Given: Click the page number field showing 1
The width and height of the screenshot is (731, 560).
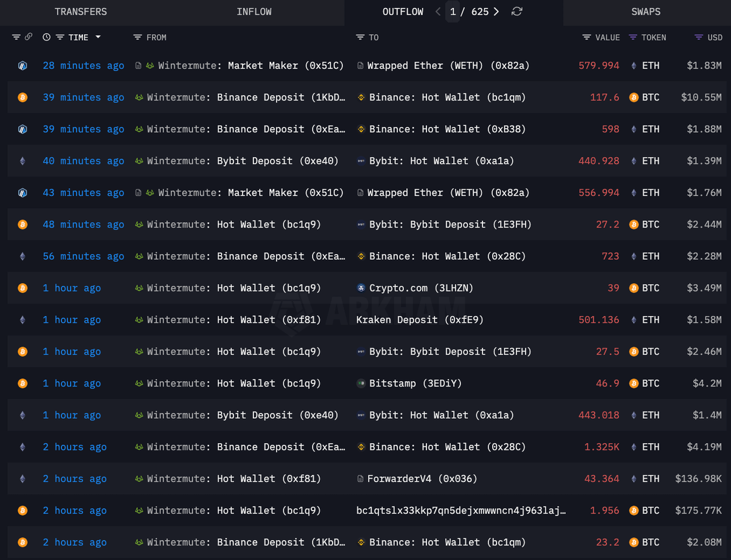Looking at the screenshot, I should point(453,12).
